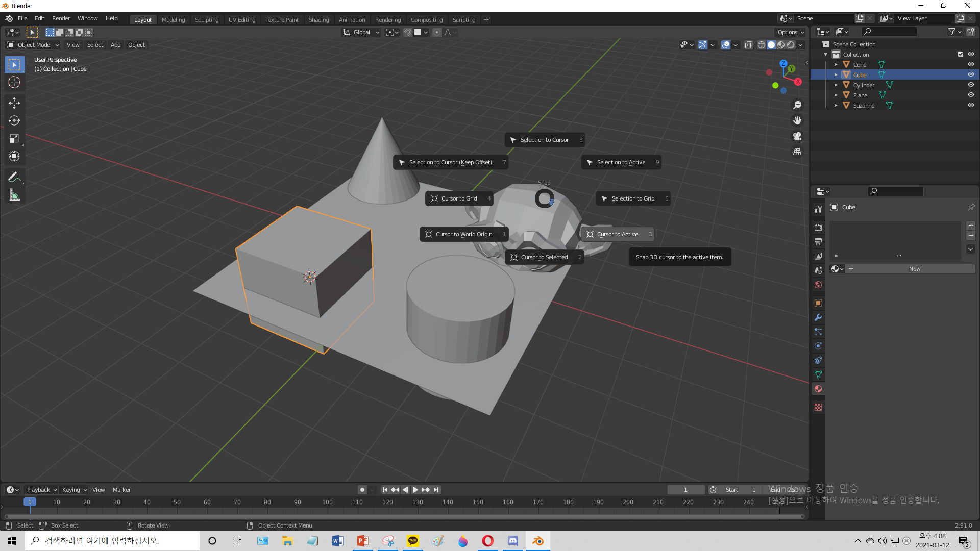Screen dimensions: 980x551
Task: Open Object Mode dropdown
Action: point(34,45)
